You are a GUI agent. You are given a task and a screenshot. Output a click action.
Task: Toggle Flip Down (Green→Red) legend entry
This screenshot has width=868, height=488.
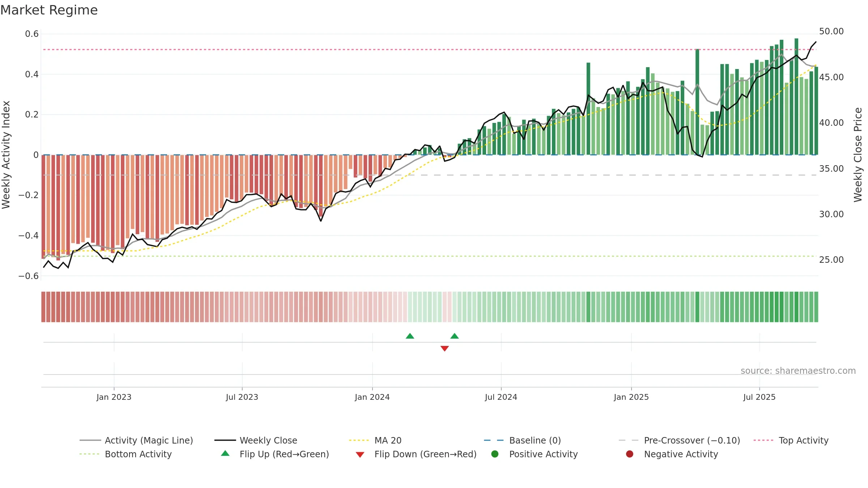click(416, 454)
